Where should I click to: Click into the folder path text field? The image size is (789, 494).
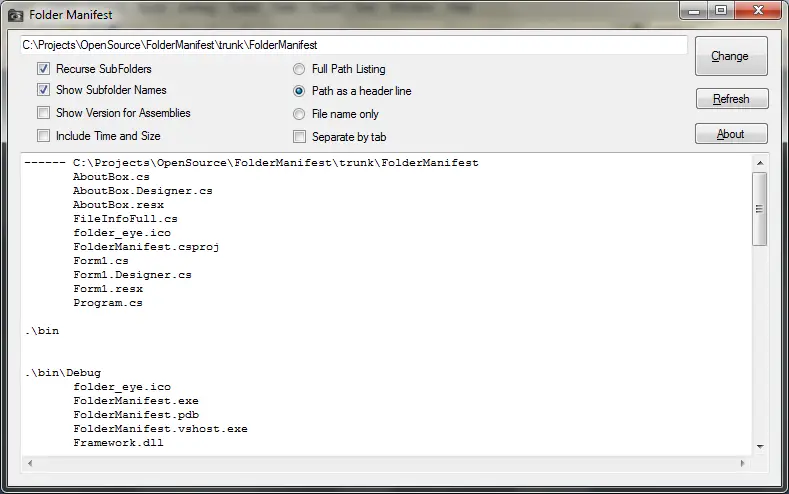(x=354, y=45)
